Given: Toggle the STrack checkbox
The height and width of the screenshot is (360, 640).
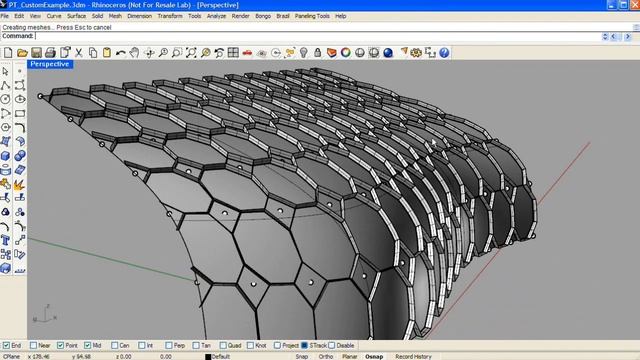Looking at the screenshot, I should [304, 345].
